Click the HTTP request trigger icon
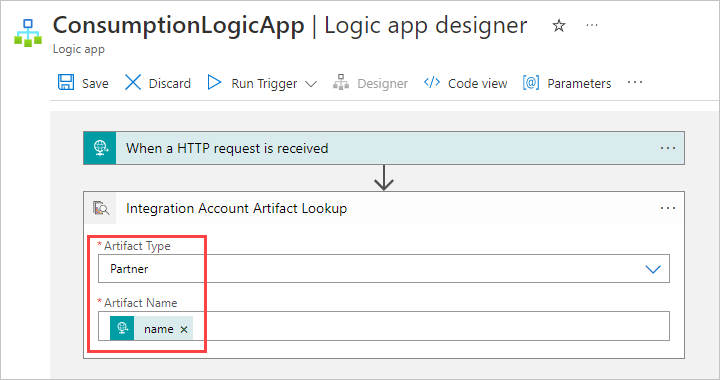This screenshot has height=380, width=720. point(100,148)
